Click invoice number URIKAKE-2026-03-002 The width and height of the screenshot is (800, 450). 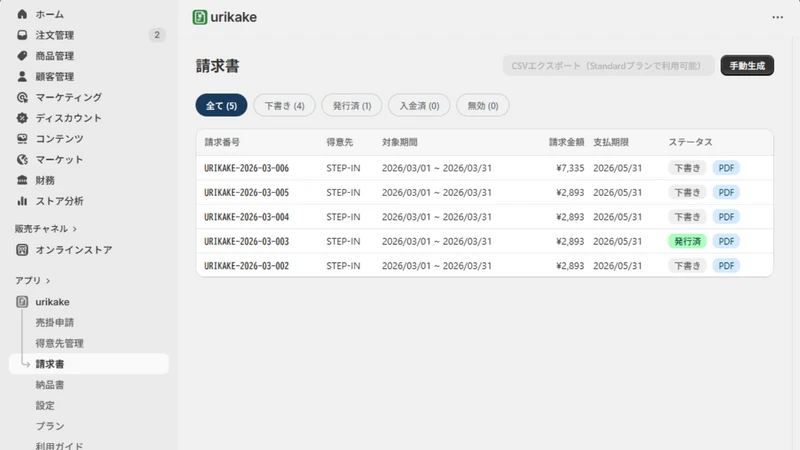(x=246, y=266)
